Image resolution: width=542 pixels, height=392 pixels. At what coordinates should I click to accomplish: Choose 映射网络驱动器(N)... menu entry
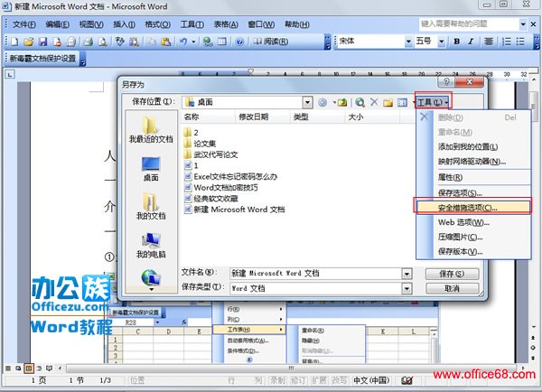pyautogui.click(x=473, y=162)
